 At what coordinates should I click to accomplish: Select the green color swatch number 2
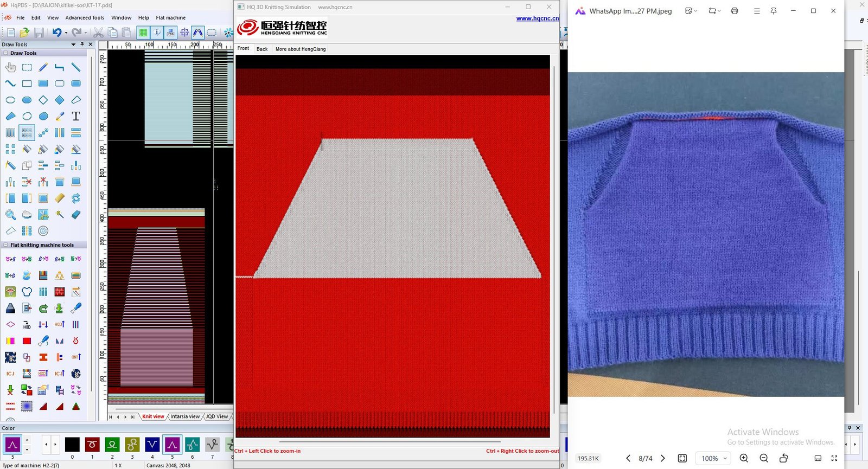[112, 445]
